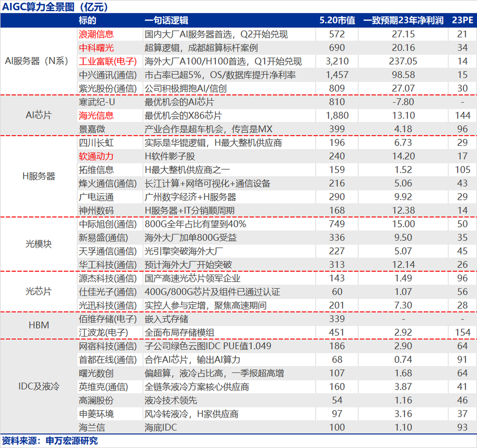477x448 pixels.
Task: Click the 申菱环境 stock name
Action: tap(96, 414)
